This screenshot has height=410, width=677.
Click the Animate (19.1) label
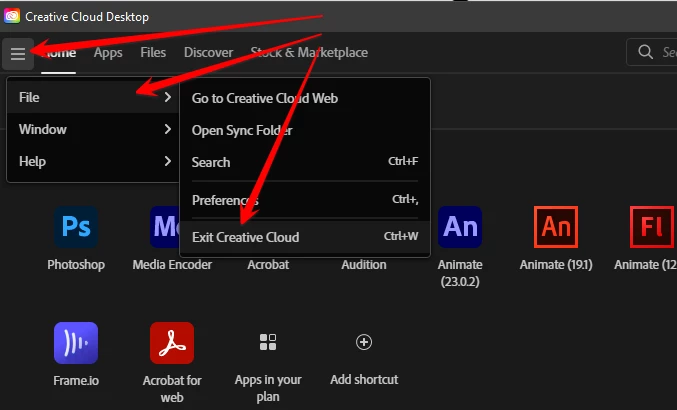point(556,265)
